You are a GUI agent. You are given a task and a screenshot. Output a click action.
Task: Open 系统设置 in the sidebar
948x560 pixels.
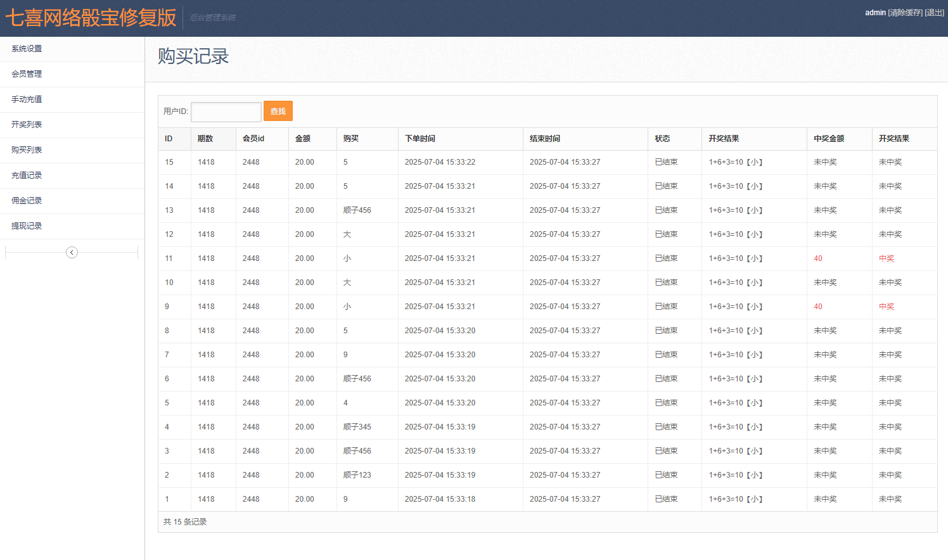[x=27, y=49]
